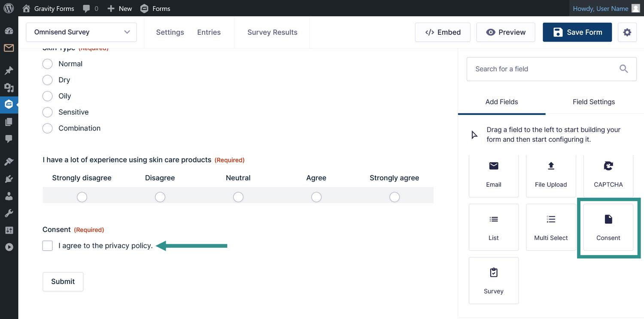
Task: Open Posts via the pushpin sidebar icon
Action: click(9, 70)
